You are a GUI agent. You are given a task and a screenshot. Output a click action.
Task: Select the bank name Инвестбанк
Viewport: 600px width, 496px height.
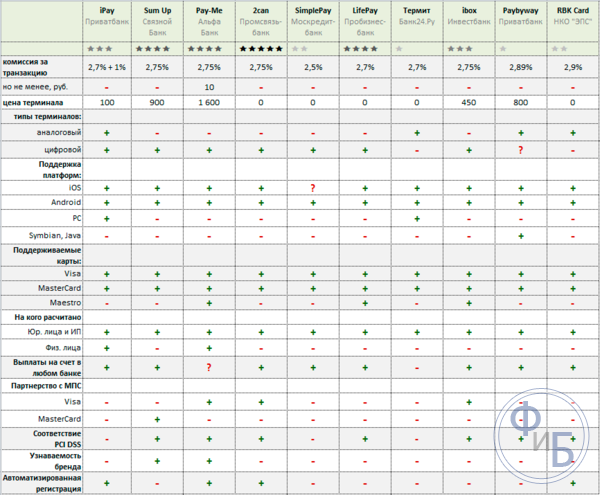coord(469,21)
